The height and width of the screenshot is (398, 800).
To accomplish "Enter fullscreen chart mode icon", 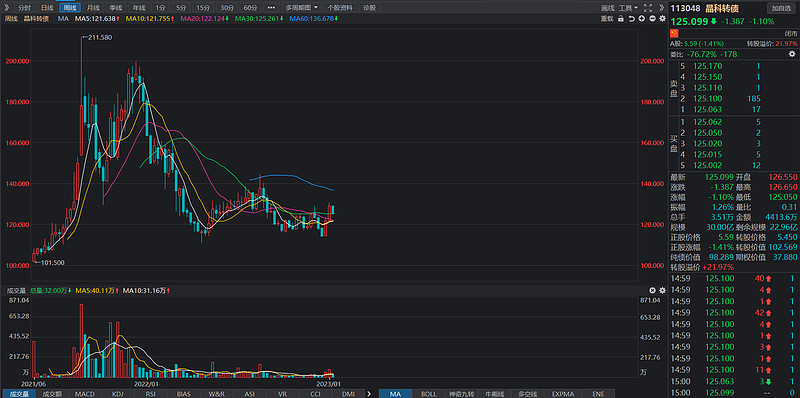I will pyautogui.click(x=648, y=8).
